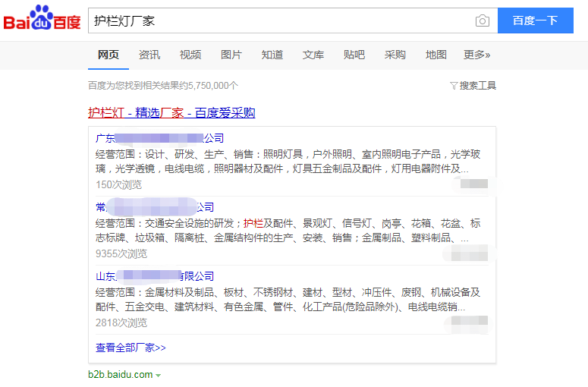Open the 知道 tab
The height and width of the screenshot is (387, 588).
(x=272, y=55)
